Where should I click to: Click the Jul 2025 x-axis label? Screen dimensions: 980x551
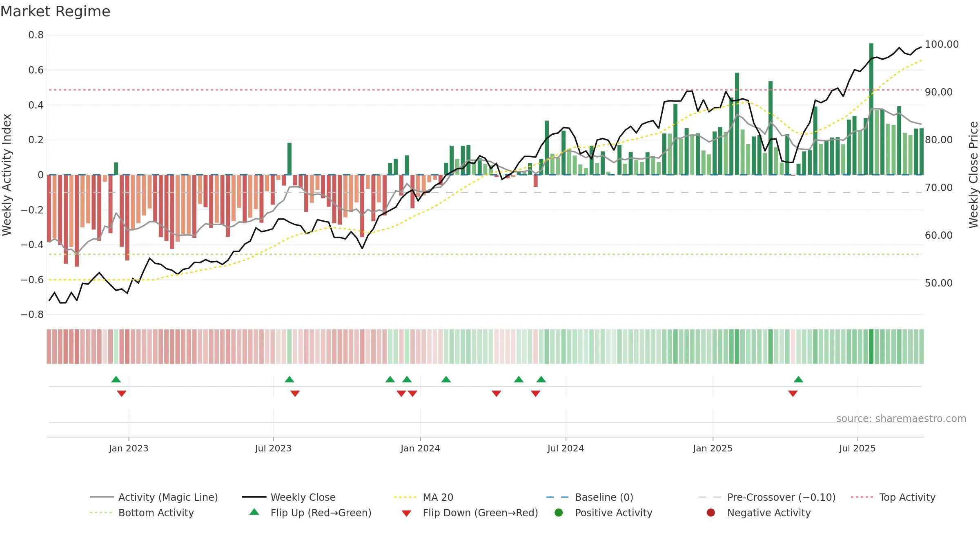click(x=857, y=448)
